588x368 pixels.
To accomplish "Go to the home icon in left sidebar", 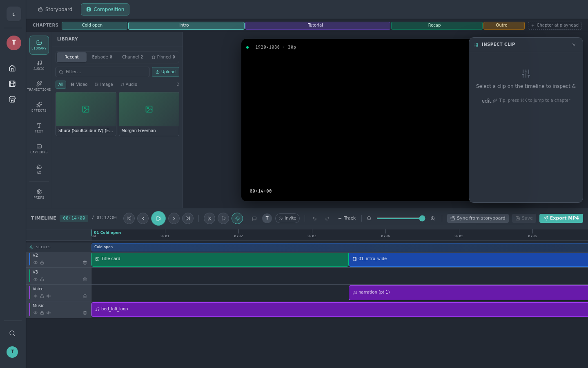I will [x=12, y=68].
